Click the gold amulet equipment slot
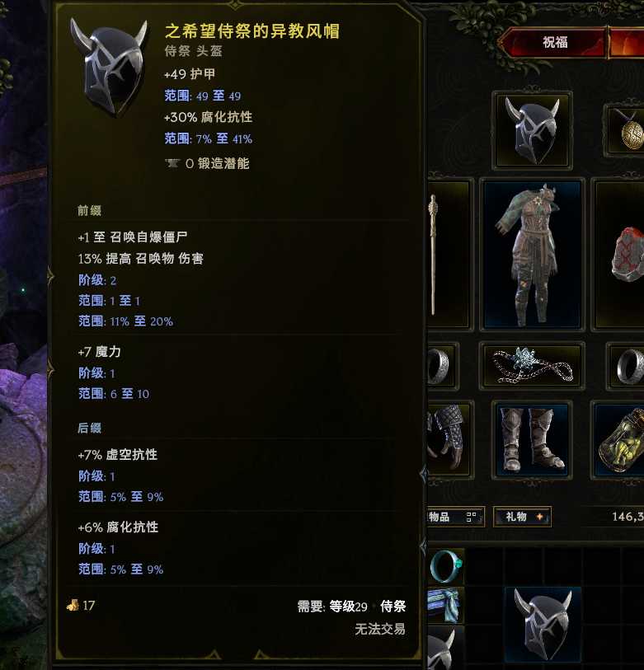The height and width of the screenshot is (670, 644). [625, 130]
